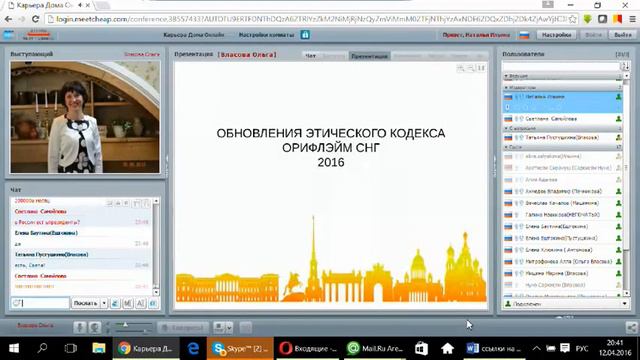Image resolution: width=640 pixels, height=360 pixels.
Task: Click the speaker's video thumbnail
Action: [85, 117]
